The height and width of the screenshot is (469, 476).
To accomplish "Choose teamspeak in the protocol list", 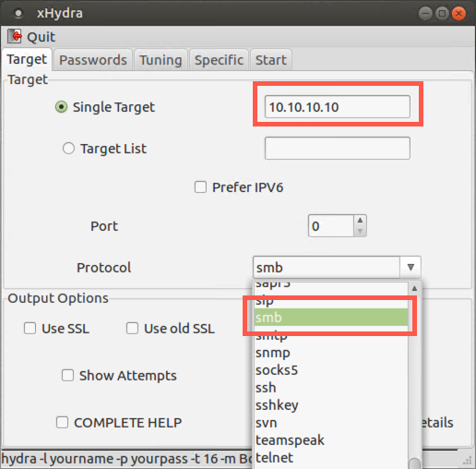I will [x=331, y=440].
